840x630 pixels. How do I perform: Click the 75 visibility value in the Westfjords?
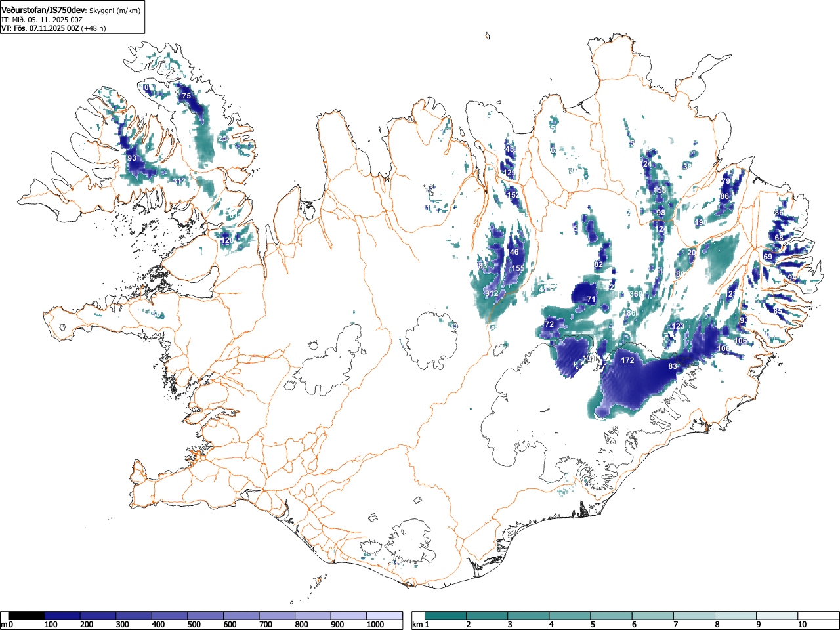pos(186,96)
